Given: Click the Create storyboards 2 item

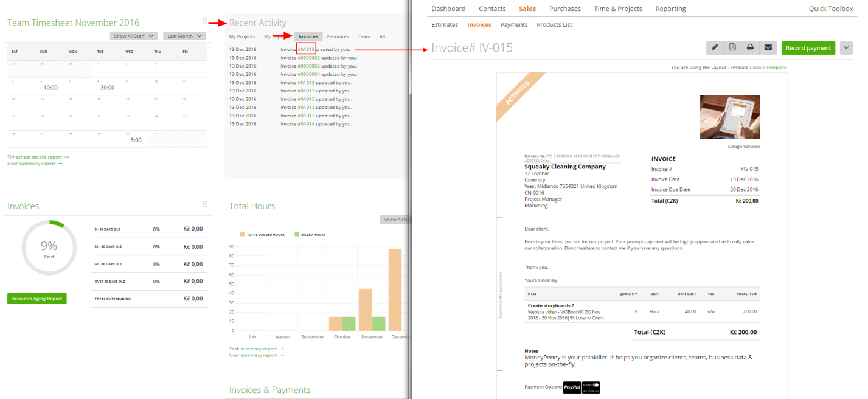Looking at the screenshot, I should tap(551, 305).
